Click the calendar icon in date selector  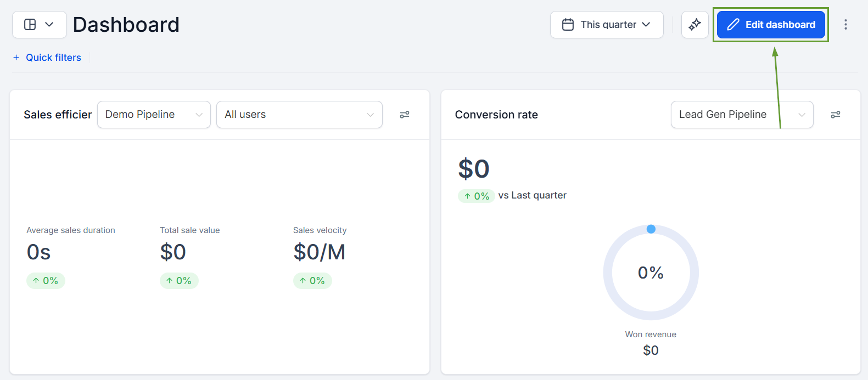568,25
